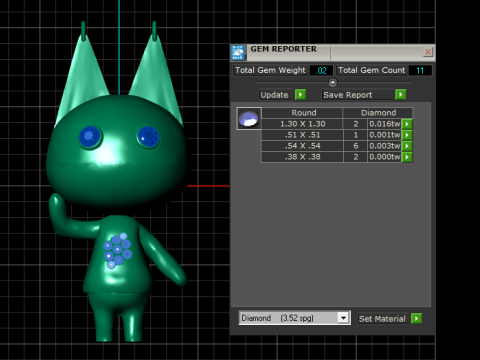Collapse the panel using the round arrow toggle
The image size is (480, 360).
point(333,82)
